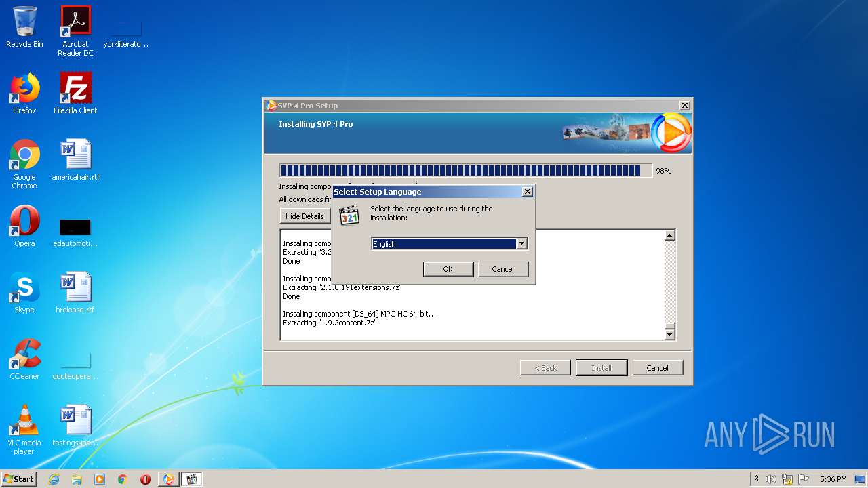The height and width of the screenshot is (488, 868).
Task: Open the language dropdown arrow
Action: (x=521, y=243)
